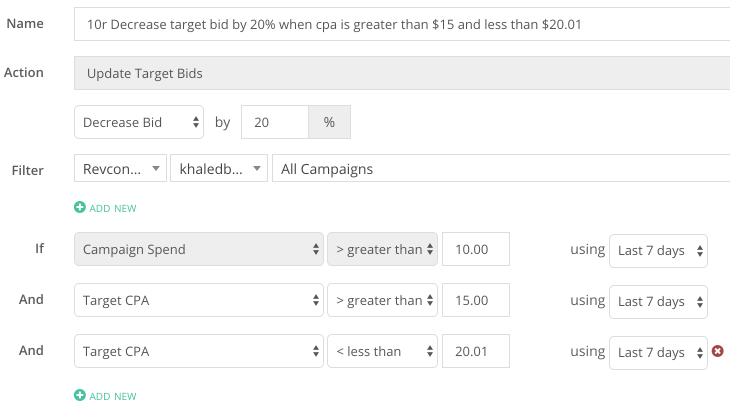Viewport: 730px width, 413px height.
Task: Click the bid percentage field showing 20
Action: coord(275,122)
